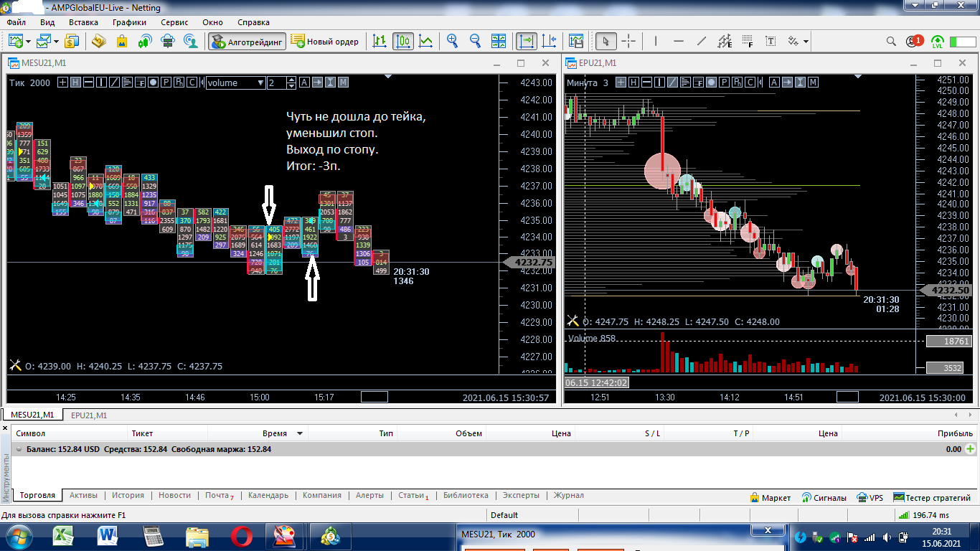Select the horizontal line drawing tool
980x551 pixels.
(x=679, y=41)
